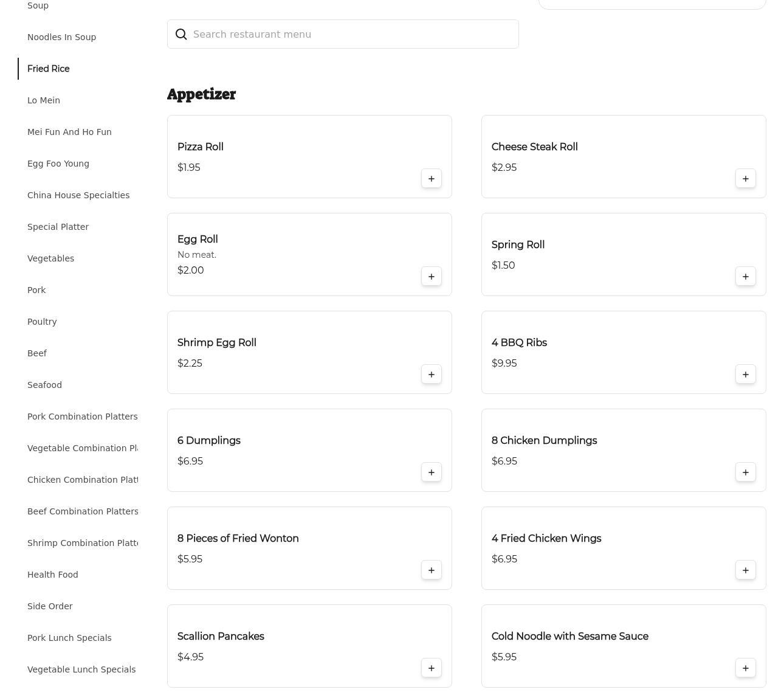This screenshot has height=695, width=784.
Task: Click plus icon for Cheese Steak Roll
Action: tap(746, 179)
